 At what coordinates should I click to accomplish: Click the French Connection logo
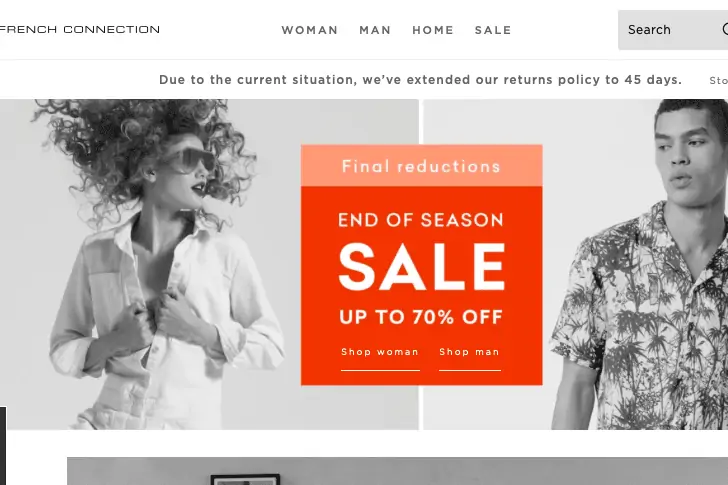click(x=79, y=30)
